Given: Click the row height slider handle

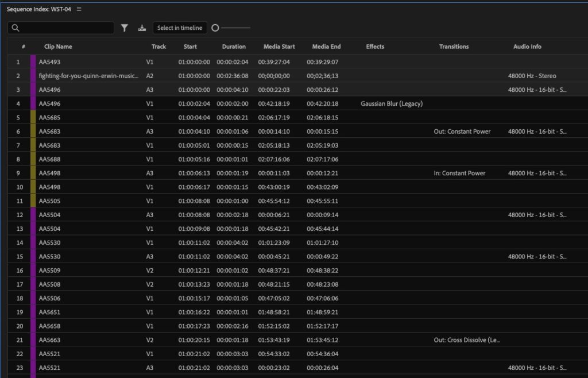Looking at the screenshot, I should [x=215, y=28].
